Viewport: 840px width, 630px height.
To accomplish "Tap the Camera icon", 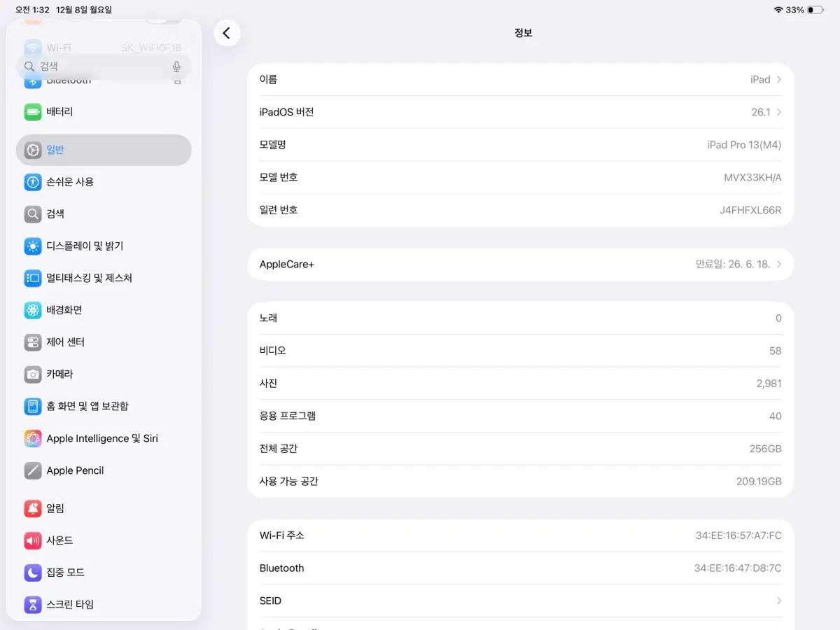I will tap(33, 374).
